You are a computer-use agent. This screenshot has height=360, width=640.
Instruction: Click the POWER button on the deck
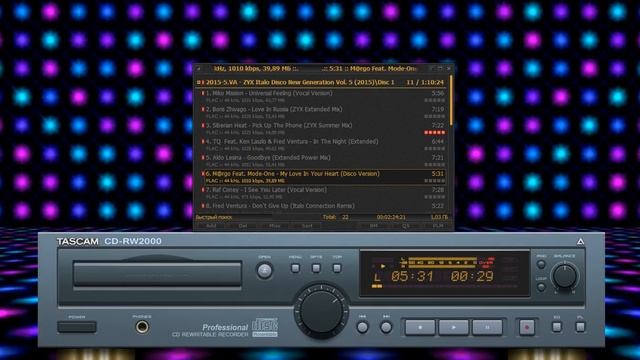coord(77,327)
